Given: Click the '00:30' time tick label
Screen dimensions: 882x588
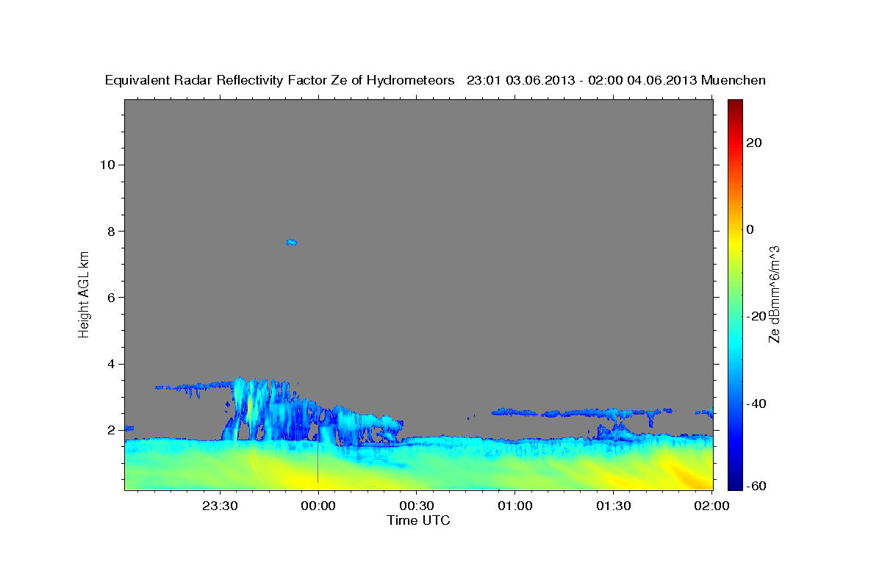Looking at the screenshot, I should coord(417,506).
